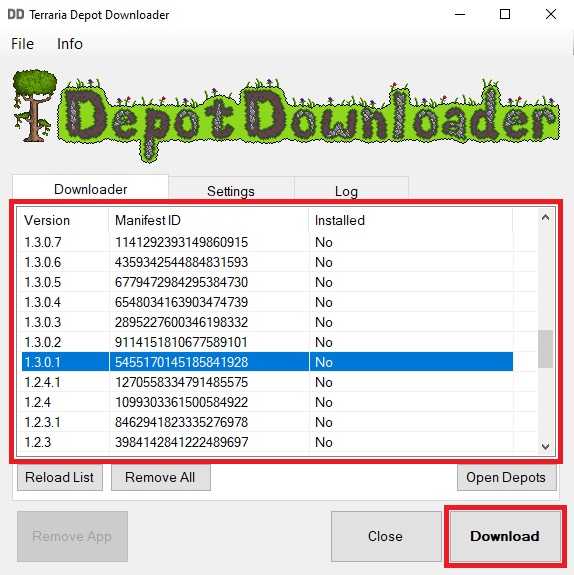The image size is (574, 575).
Task: Switch to the Settings tab
Action: [231, 191]
